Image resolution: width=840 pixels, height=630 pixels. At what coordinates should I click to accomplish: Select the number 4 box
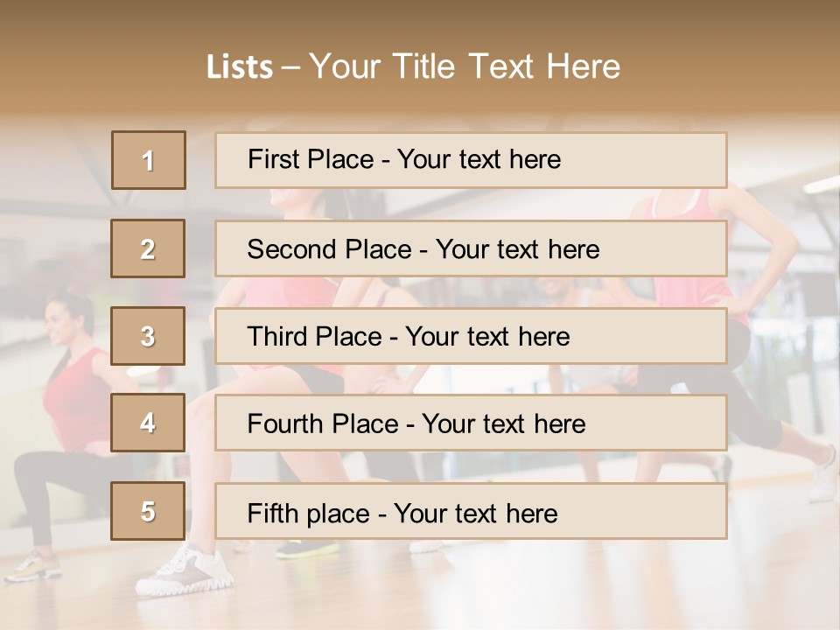(x=148, y=423)
